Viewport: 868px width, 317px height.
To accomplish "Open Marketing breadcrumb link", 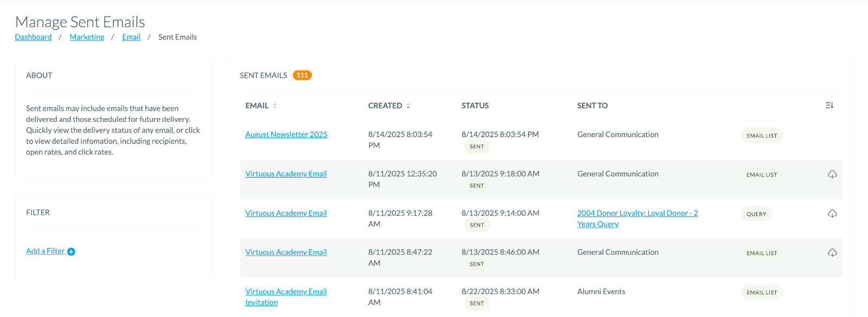I will (x=87, y=37).
